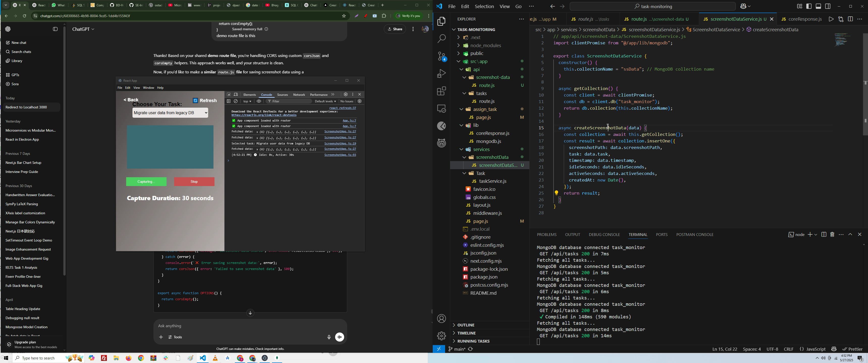The image size is (868, 363).
Task: Open the Selection menu in VS Code
Action: coord(484,6)
